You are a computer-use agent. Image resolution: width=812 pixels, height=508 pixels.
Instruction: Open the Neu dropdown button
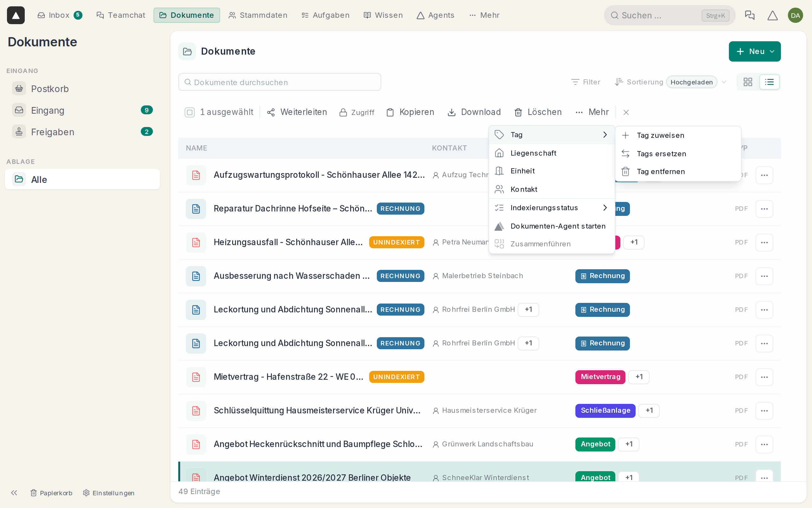point(754,51)
